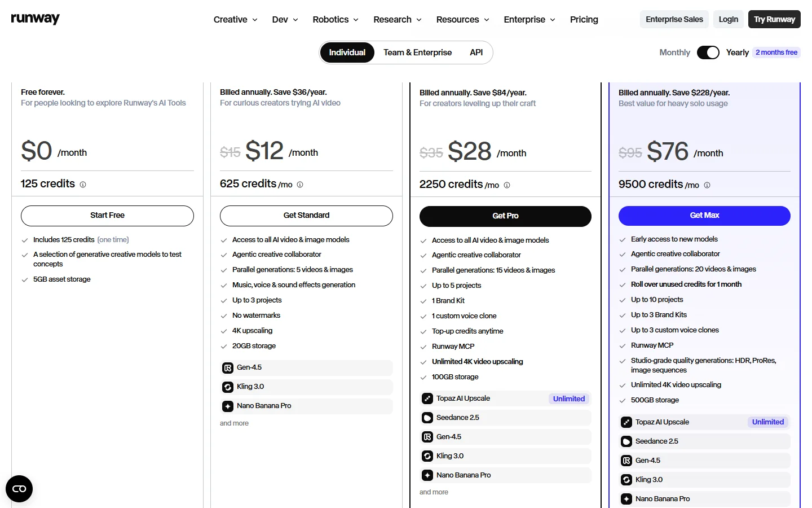Select the Individual tab
Image resolution: width=812 pixels, height=508 pixels.
(x=347, y=52)
